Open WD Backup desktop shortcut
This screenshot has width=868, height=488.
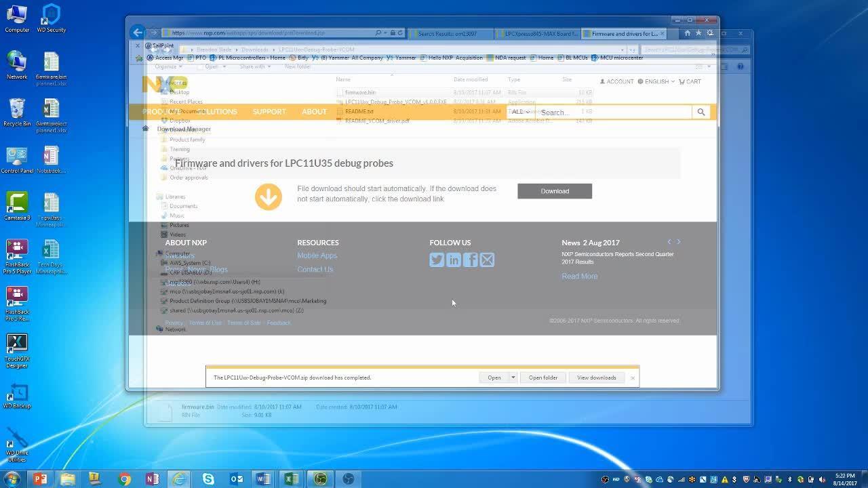(x=16, y=396)
